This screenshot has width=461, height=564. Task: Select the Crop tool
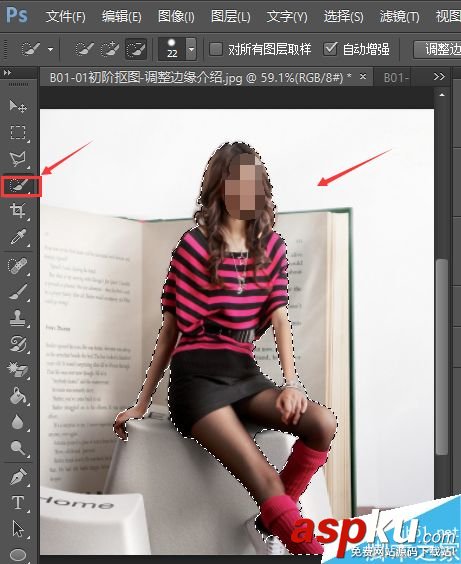[18, 211]
